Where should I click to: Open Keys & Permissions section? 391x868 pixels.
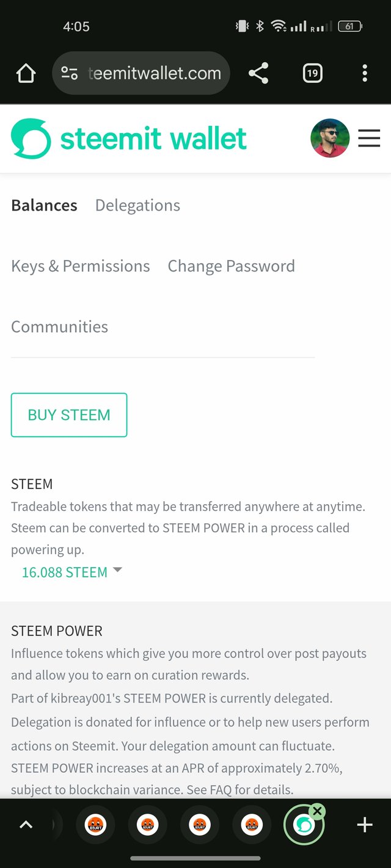click(81, 266)
